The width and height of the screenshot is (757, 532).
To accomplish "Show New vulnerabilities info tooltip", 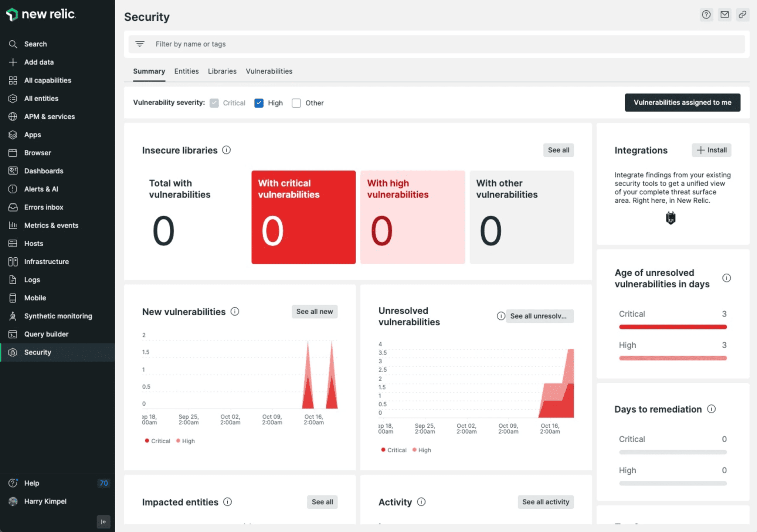I will click(235, 311).
